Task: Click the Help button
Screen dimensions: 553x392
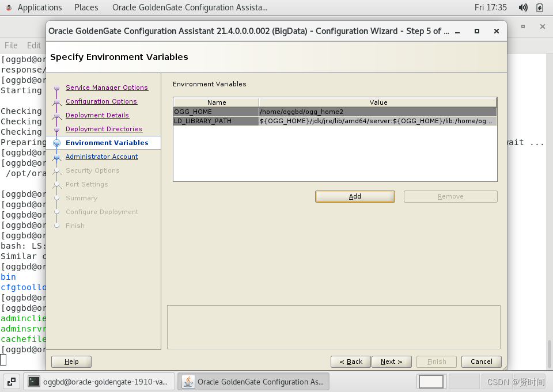Action: tap(71, 361)
